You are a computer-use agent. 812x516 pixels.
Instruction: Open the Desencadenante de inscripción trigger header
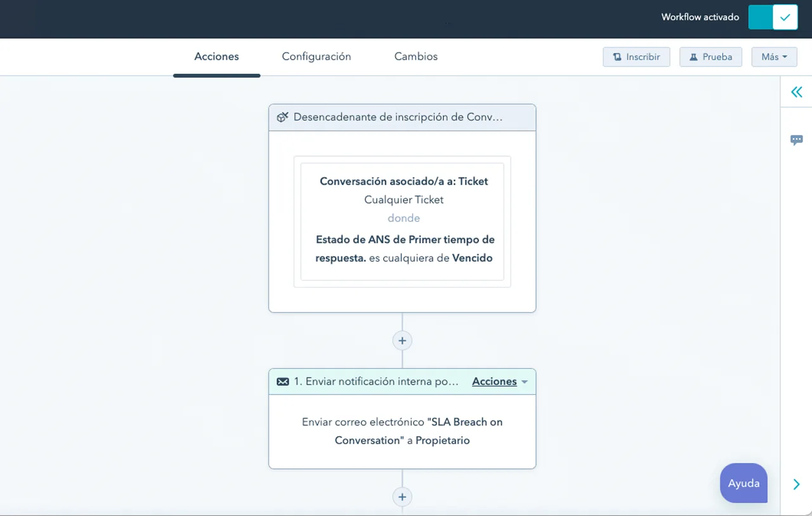click(x=402, y=117)
